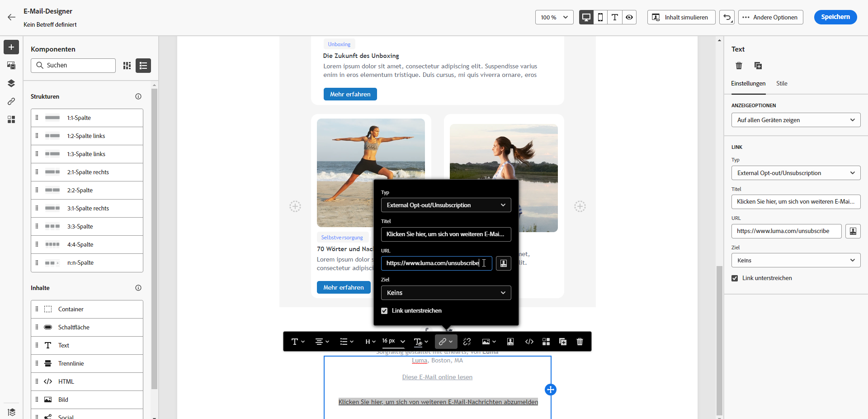
Task: Show info about Inhalte
Action: coord(138,288)
